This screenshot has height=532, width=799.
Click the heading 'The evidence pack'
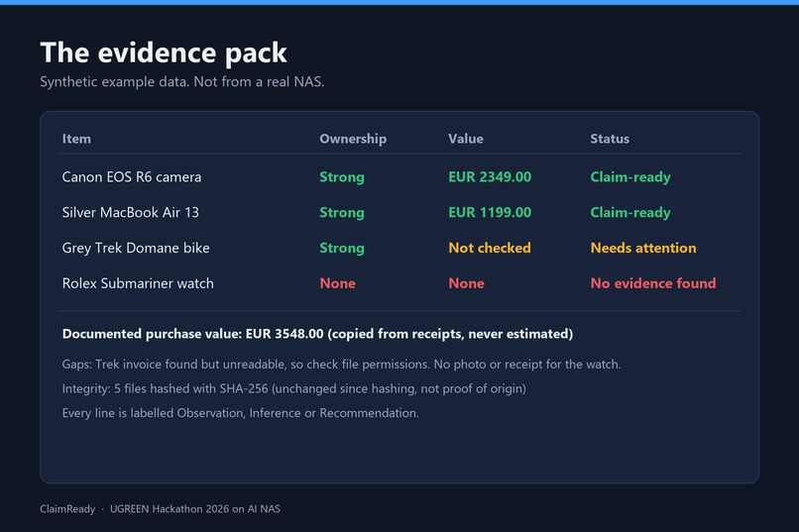[x=164, y=53]
